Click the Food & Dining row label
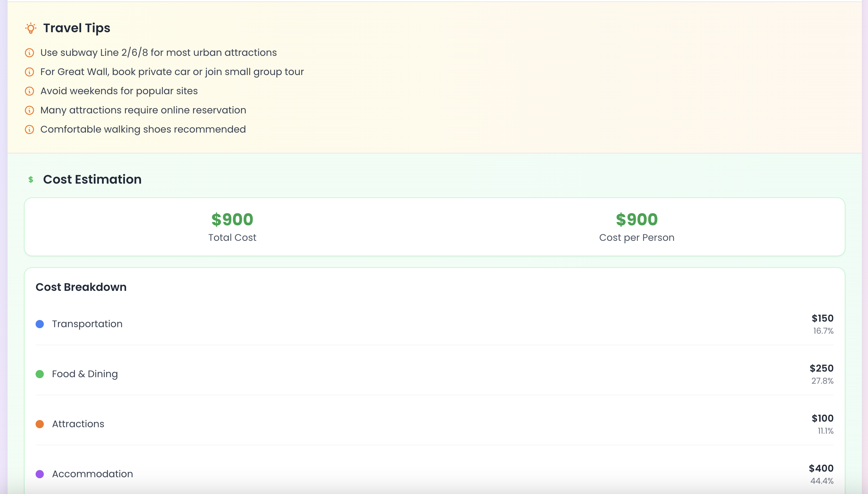The height and width of the screenshot is (494, 868). [85, 374]
